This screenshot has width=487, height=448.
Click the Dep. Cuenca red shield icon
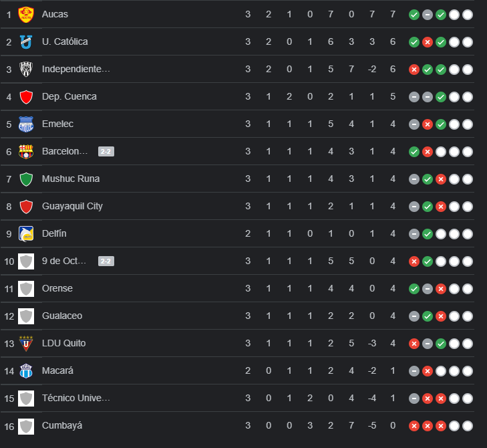pyautogui.click(x=26, y=96)
